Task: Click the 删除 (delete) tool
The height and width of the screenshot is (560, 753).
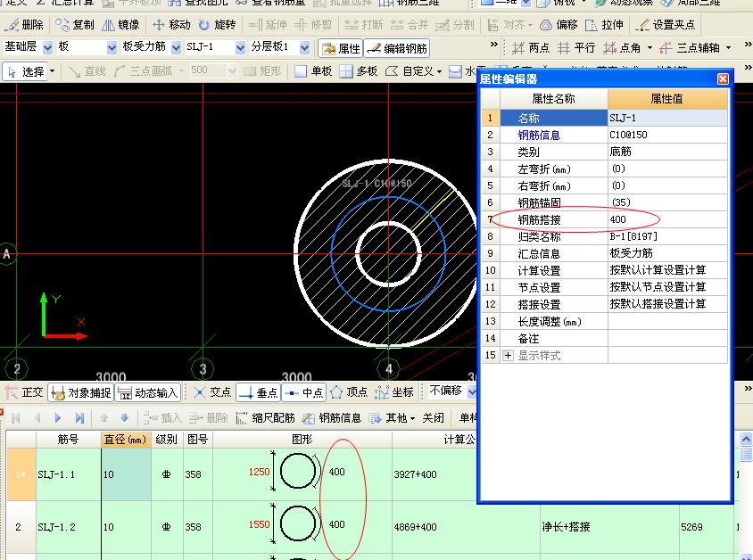Action: 25,24
